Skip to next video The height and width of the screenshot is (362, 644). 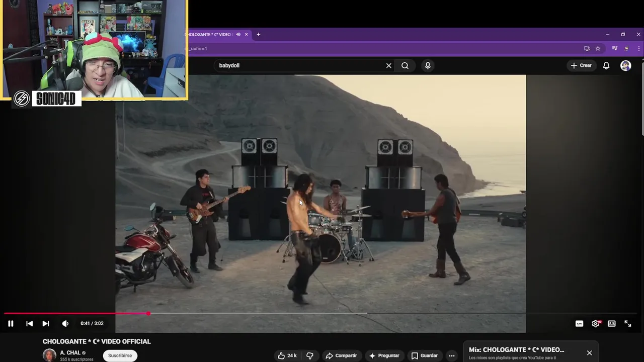[46, 323]
